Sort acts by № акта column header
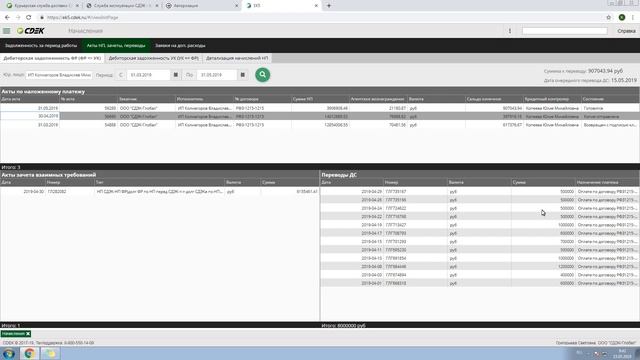 89,99
